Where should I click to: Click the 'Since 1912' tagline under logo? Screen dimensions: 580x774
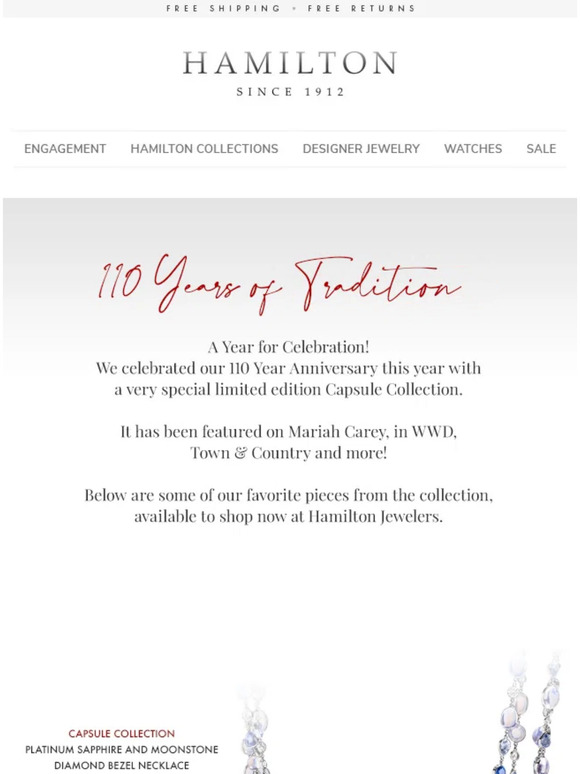tap(290, 92)
